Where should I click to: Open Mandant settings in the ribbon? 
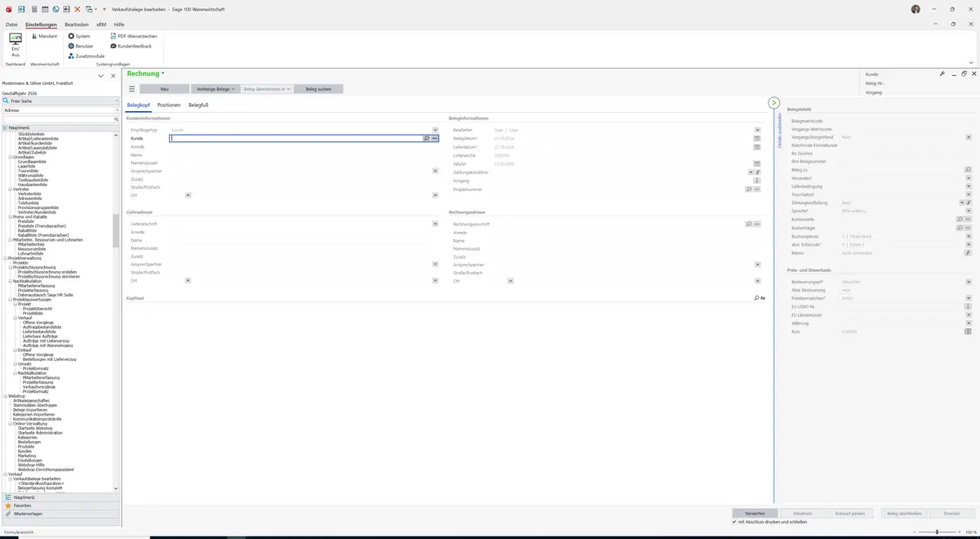(43, 37)
